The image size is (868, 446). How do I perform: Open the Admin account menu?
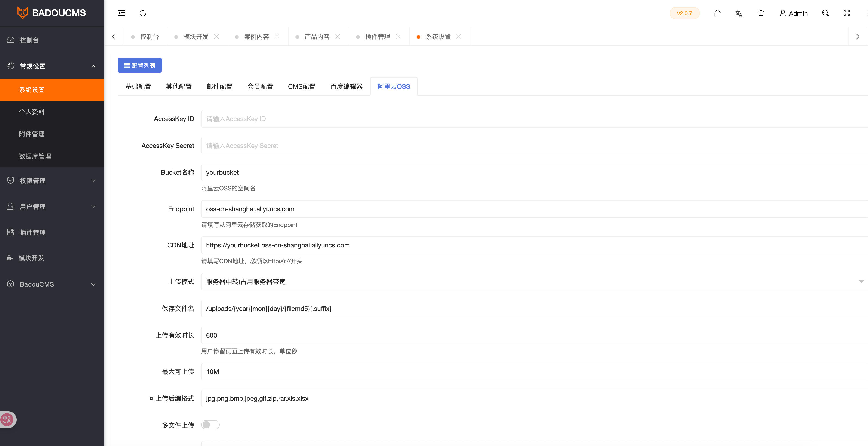point(794,13)
